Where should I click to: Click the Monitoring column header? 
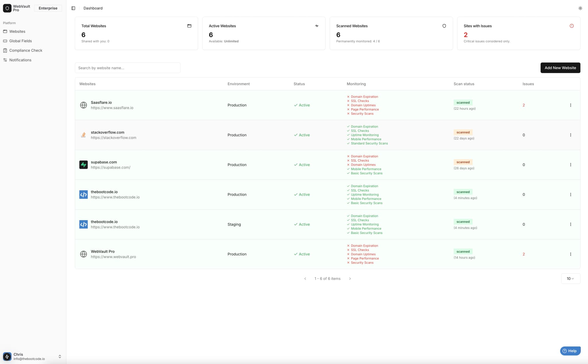(356, 84)
